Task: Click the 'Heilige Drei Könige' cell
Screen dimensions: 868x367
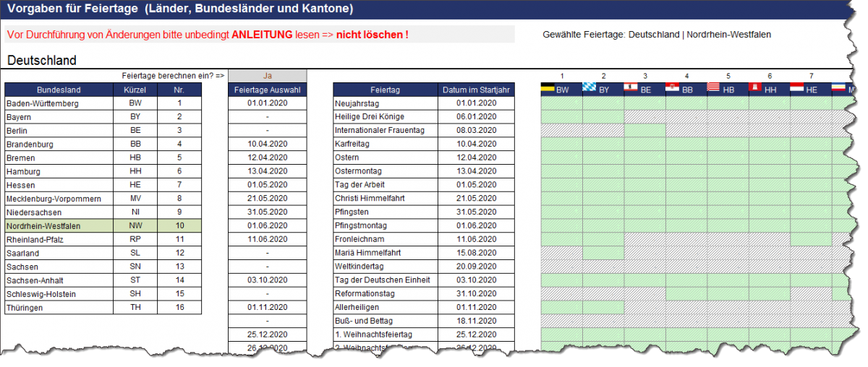Action: click(385, 117)
